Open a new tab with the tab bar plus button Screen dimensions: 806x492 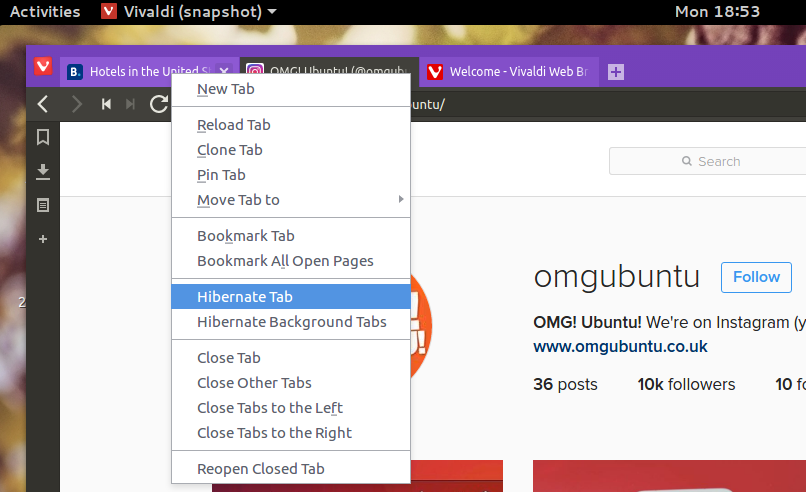[x=616, y=71]
